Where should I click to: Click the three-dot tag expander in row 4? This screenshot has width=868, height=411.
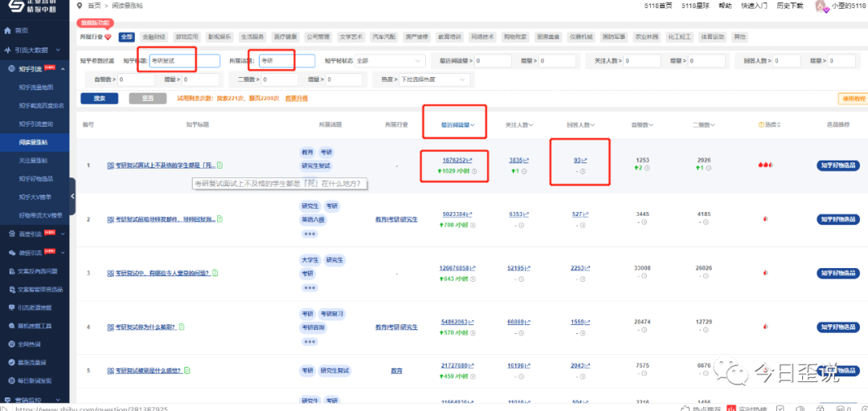pos(309,341)
